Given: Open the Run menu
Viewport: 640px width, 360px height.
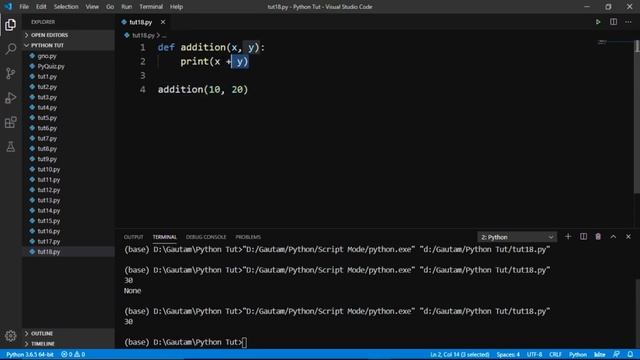Looking at the screenshot, I should (127, 7).
